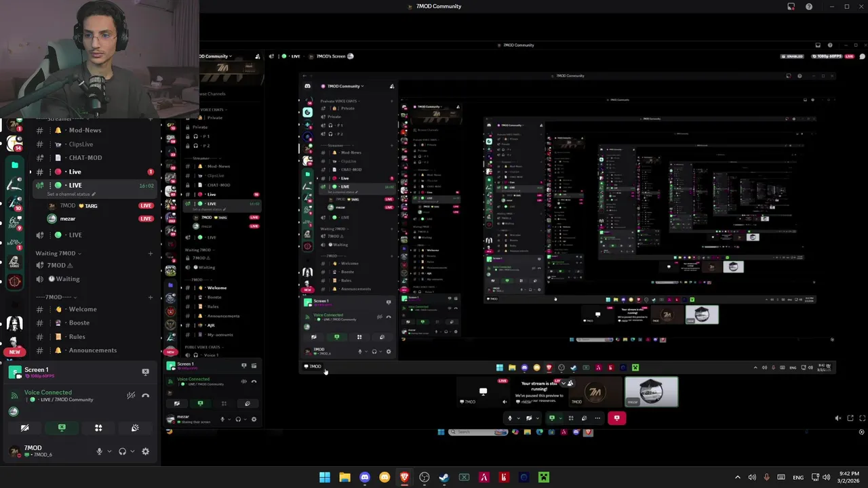Open the Booste channel
The height and width of the screenshot is (488, 868).
(95, 323)
